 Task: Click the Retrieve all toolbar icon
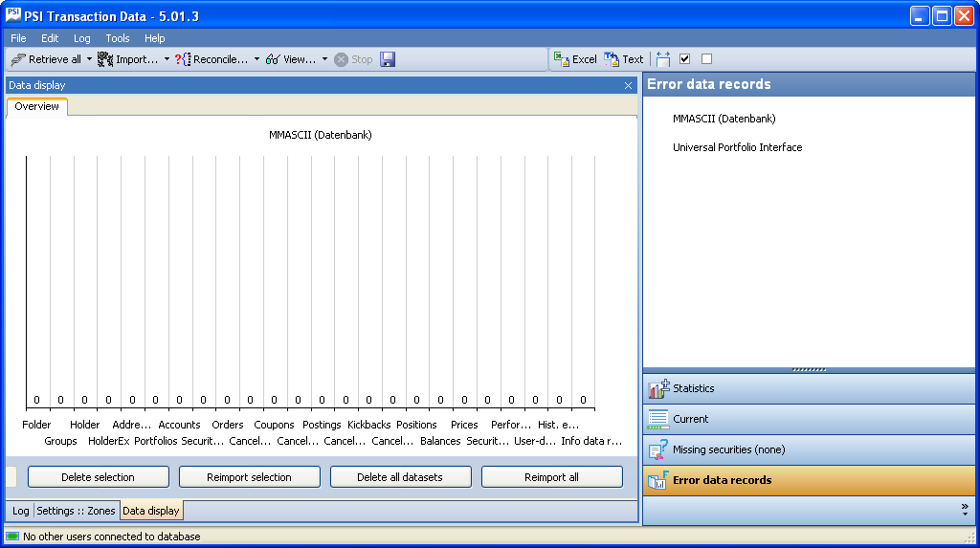coord(18,59)
